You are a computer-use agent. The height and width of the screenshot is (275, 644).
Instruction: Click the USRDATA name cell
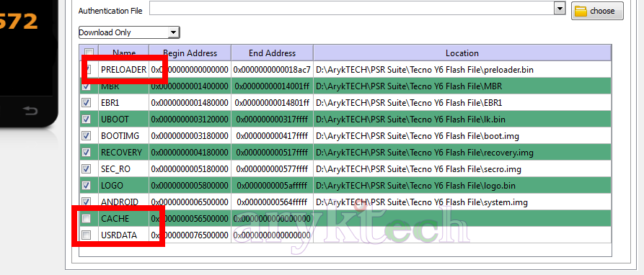tap(123, 235)
